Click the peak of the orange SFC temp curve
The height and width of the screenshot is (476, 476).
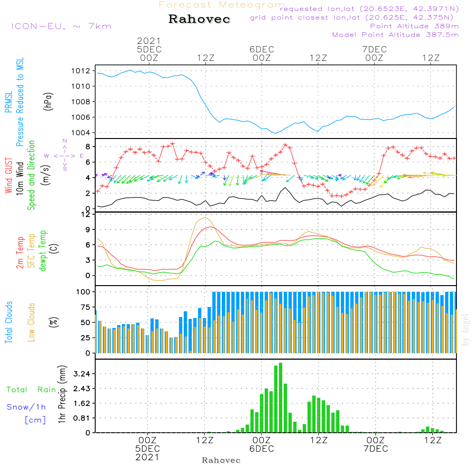[x=205, y=218]
